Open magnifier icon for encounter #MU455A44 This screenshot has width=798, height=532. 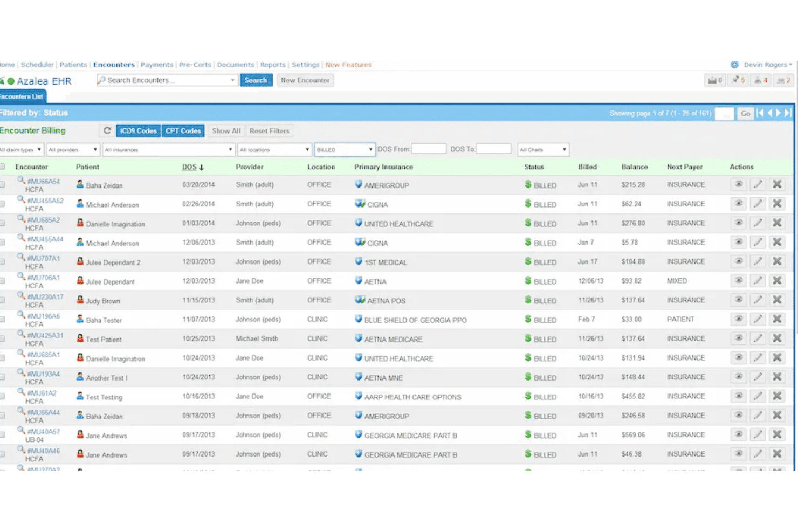[20, 237]
